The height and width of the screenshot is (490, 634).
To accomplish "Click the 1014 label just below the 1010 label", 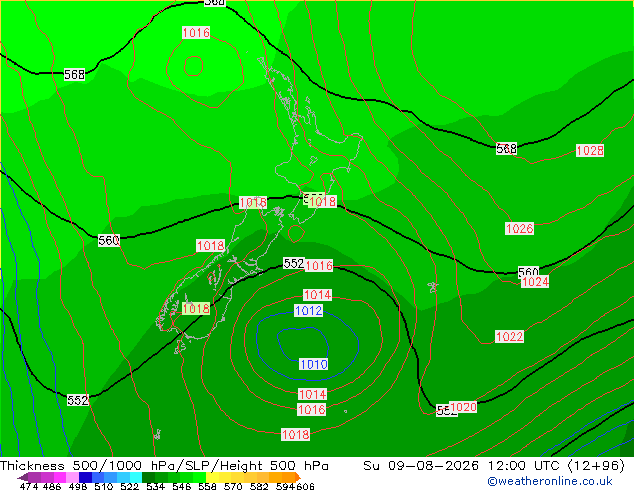I will pos(312,394).
